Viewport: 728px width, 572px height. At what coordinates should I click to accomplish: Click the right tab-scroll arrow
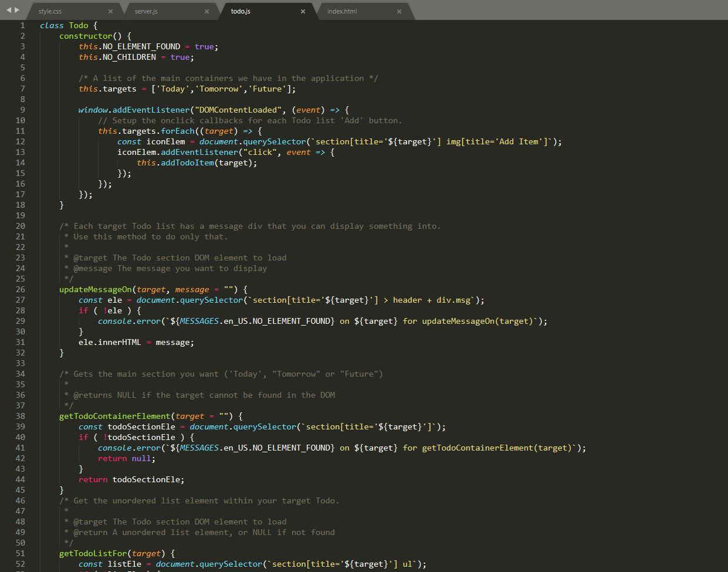coord(17,10)
